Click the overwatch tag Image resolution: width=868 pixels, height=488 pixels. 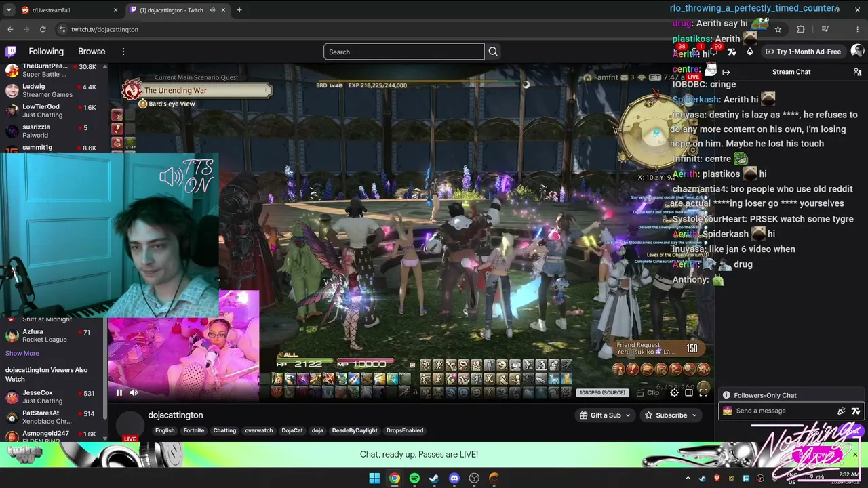[259, 430]
